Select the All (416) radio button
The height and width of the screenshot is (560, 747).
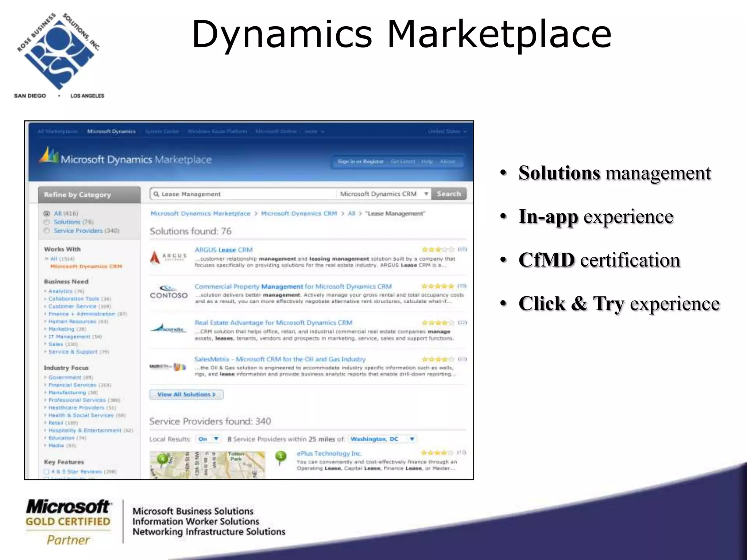point(47,214)
